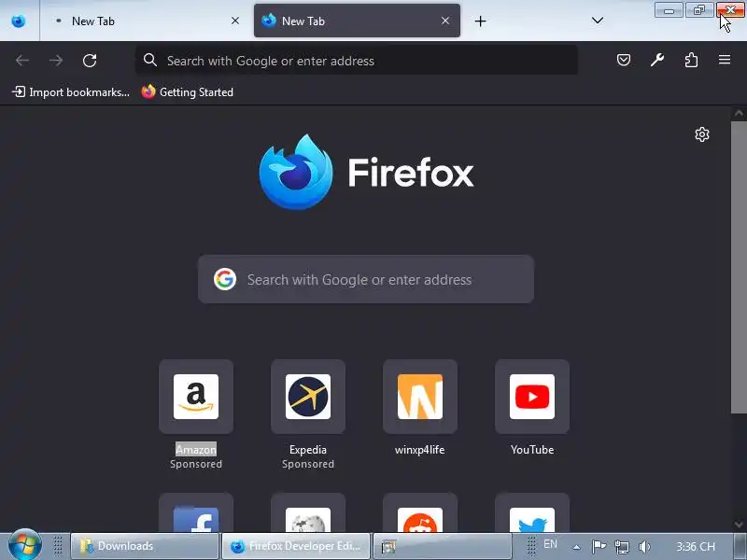Click Import bookmarks... in bookmarks toolbar
The height and width of the screenshot is (560, 747).
(71, 91)
